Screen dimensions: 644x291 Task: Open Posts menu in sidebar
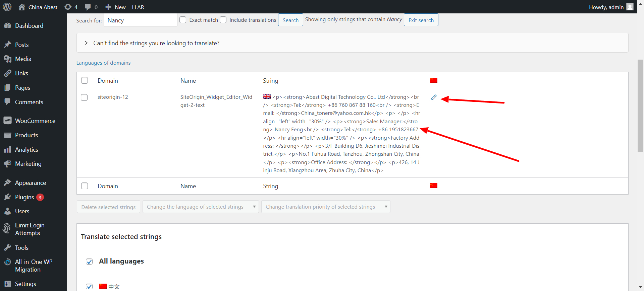tap(22, 45)
